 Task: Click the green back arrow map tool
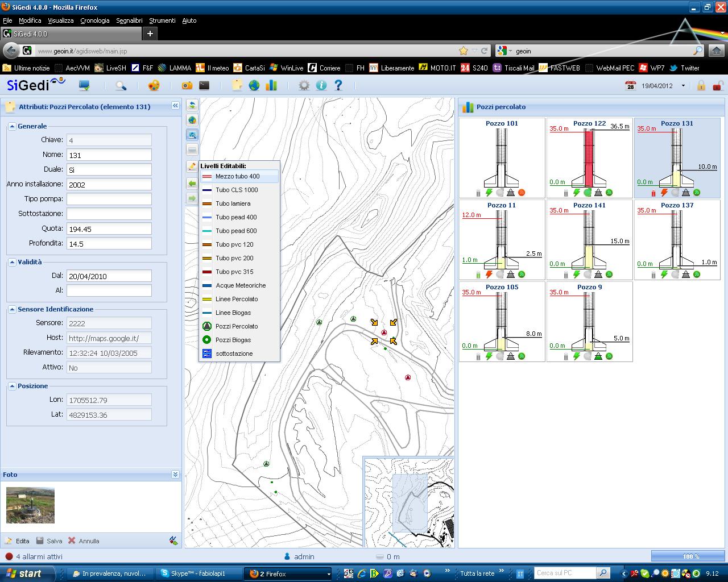point(192,183)
